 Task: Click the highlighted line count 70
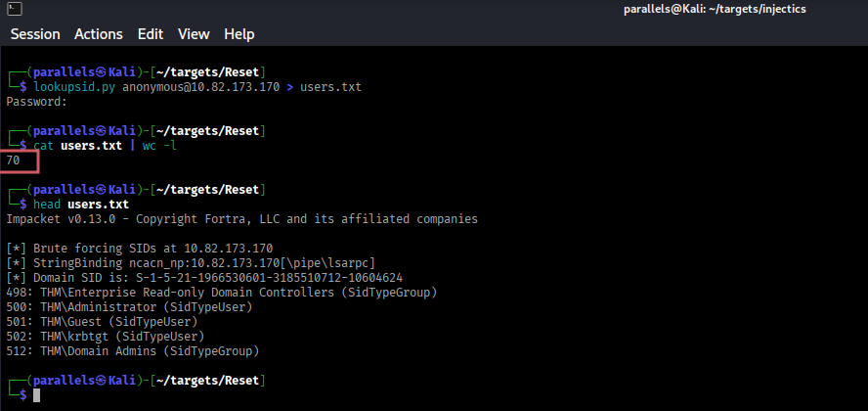pos(14,160)
